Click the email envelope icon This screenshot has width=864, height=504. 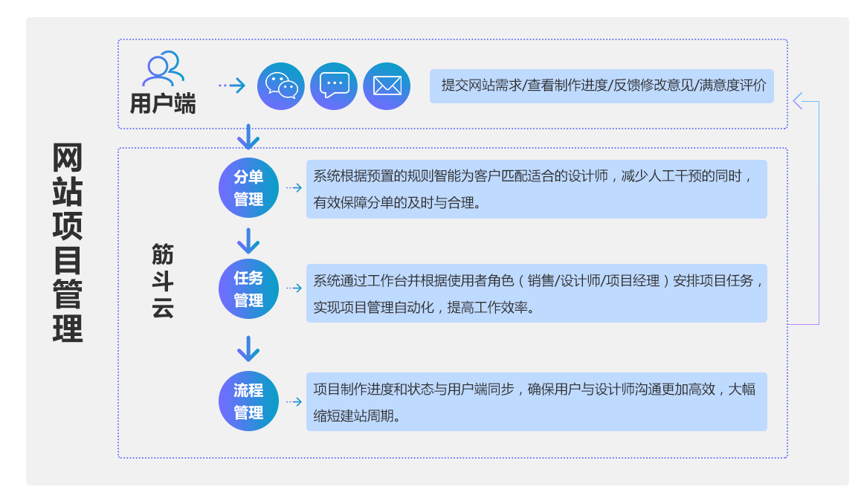[x=387, y=86]
